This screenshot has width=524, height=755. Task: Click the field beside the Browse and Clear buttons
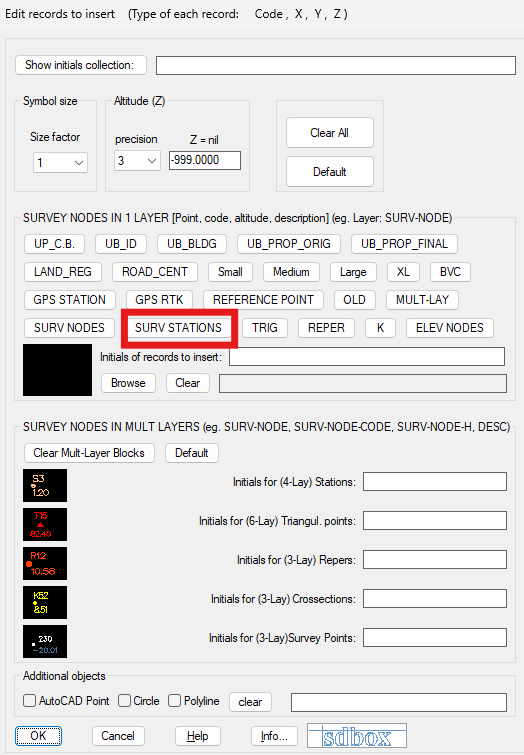[363, 384]
